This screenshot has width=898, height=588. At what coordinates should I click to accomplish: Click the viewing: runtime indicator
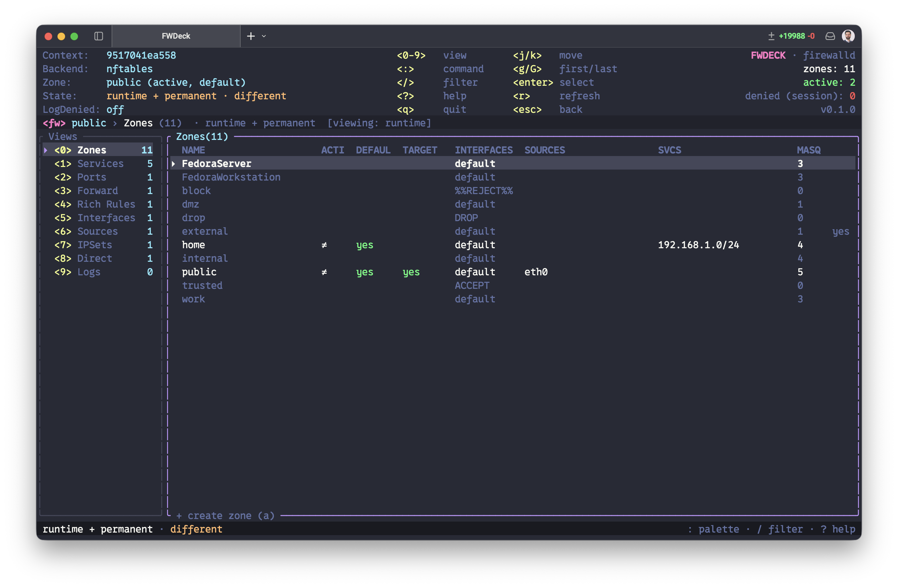(x=379, y=123)
